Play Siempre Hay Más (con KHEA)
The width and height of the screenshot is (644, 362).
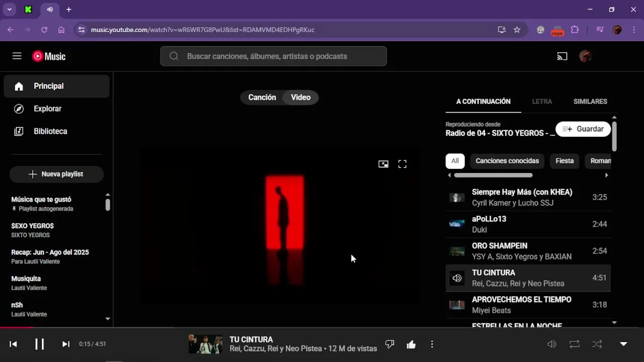click(x=528, y=198)
